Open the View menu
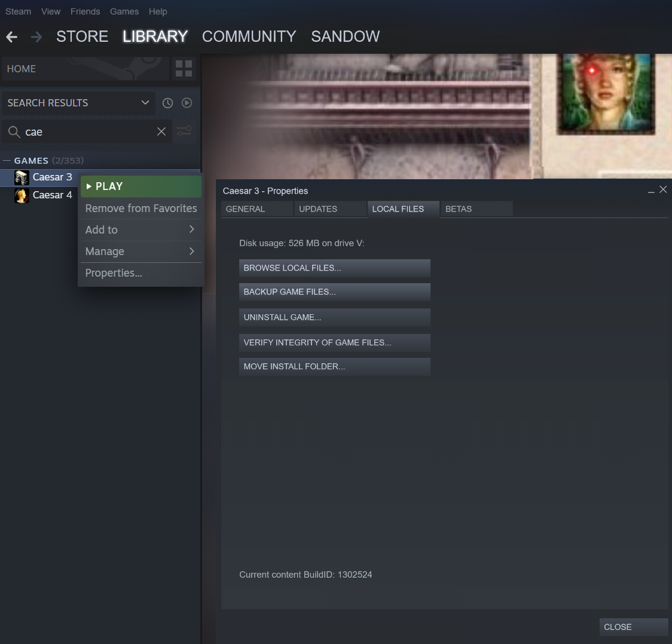Viewport: 672px width, 644px height. click(x=51, y=11)
